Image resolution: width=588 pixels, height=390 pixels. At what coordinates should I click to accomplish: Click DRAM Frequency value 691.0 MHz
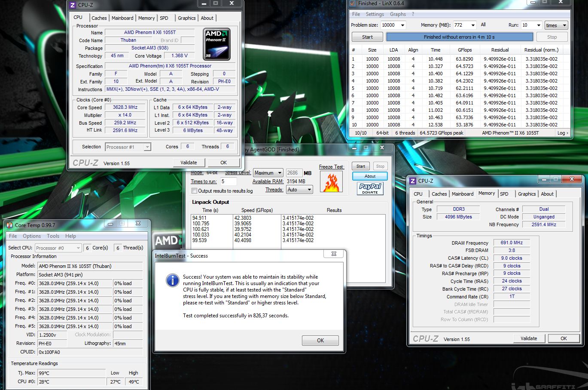coord(512,243)
